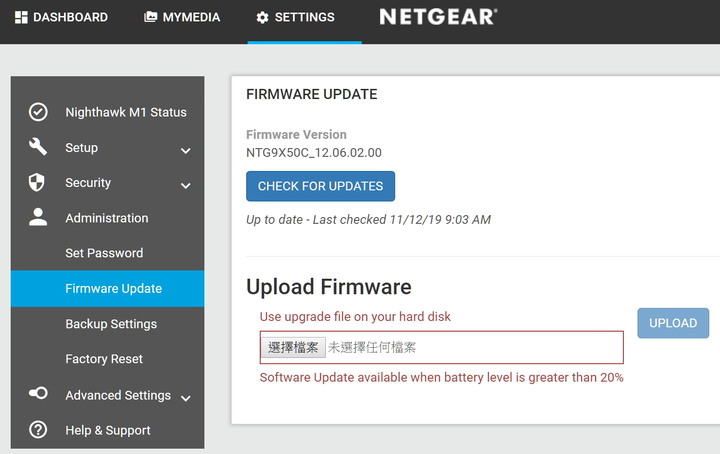The image size is (720, 454).
Task: Click the Administration person icon
Action: [x=38, y=217]
